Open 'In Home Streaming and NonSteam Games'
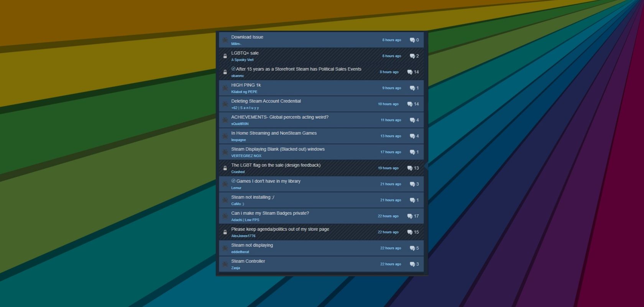The width and height of the screenshot is (644, 307). [274, 133]
